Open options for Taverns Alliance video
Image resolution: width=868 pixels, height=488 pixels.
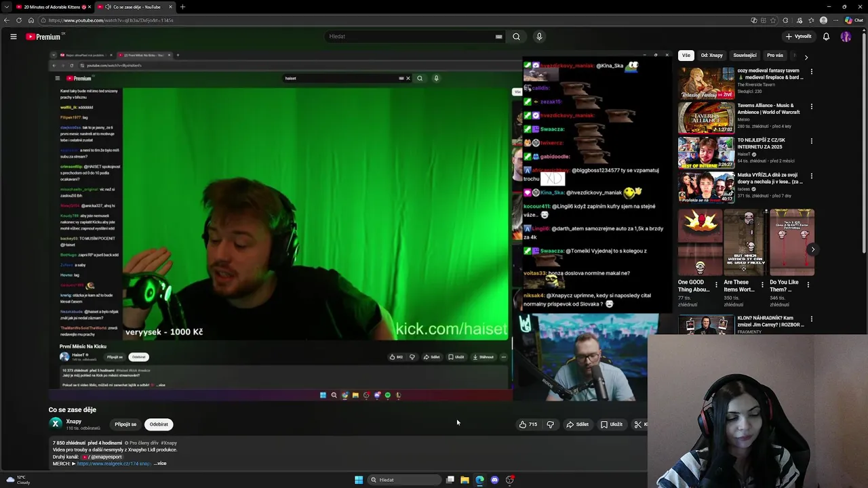pos(811,106)
